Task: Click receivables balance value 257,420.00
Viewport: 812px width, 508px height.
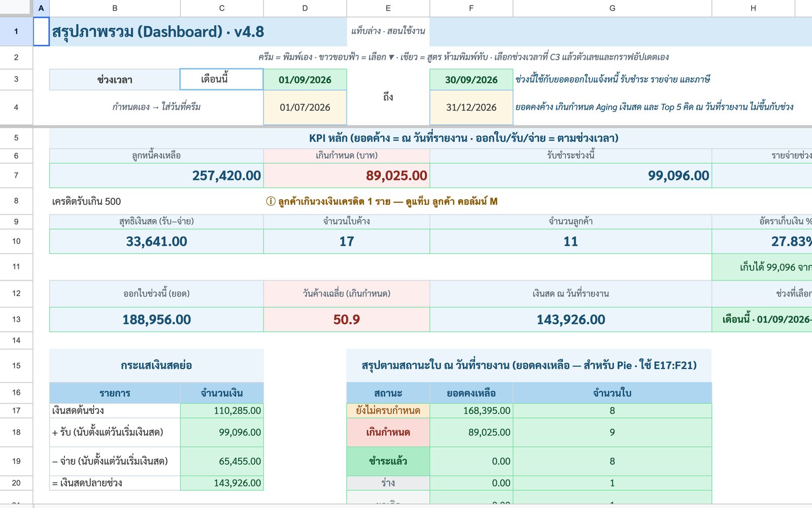Action: click(x=156, y=175)
